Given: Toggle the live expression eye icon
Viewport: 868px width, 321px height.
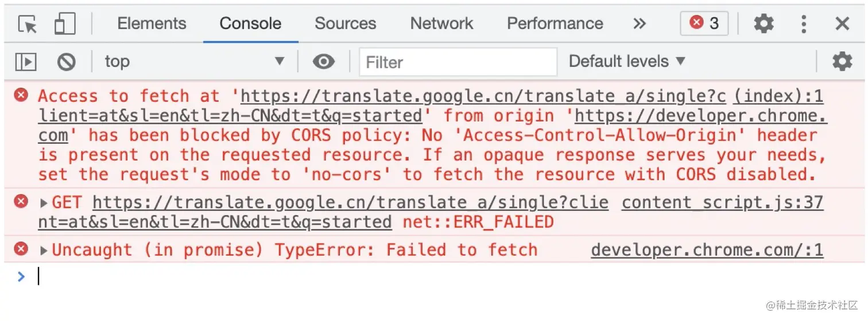Looking at the screenshot, I should pos(324,61).
